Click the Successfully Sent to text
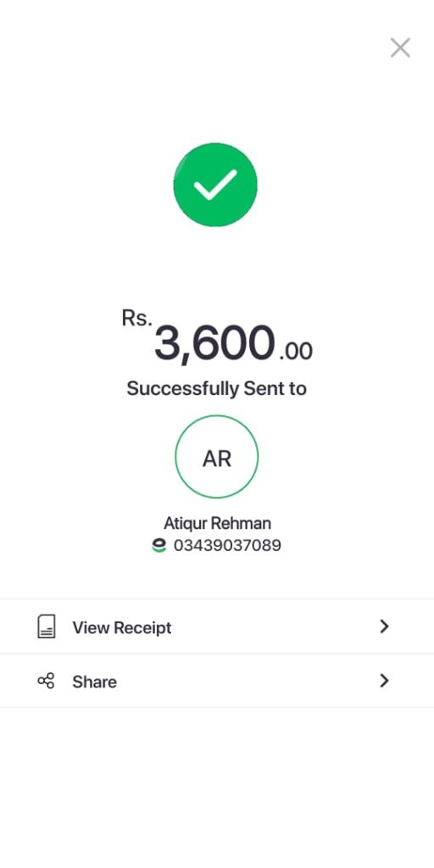434x868 pixels. [x=216, y=388]
